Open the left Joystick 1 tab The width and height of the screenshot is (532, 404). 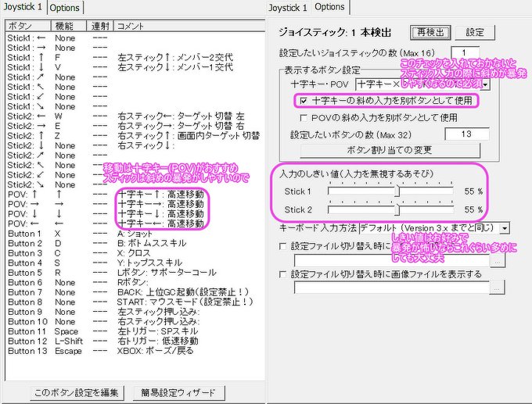pos(23,7)
